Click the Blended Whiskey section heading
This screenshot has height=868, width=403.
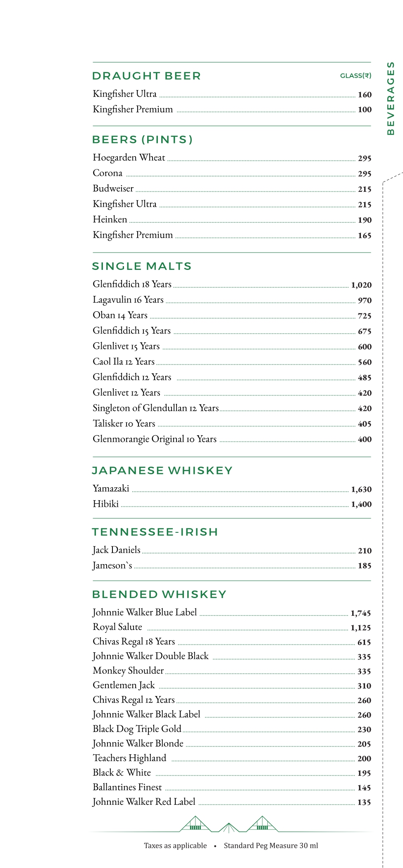point(159,594)
